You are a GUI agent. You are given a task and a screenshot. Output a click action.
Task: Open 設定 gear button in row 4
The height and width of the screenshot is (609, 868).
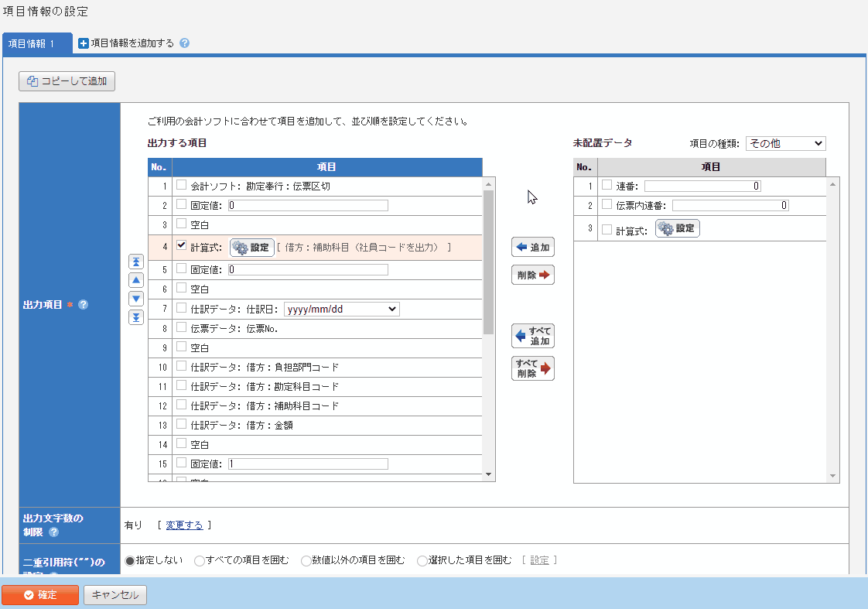pyautogui.click(x=252, y=248)
